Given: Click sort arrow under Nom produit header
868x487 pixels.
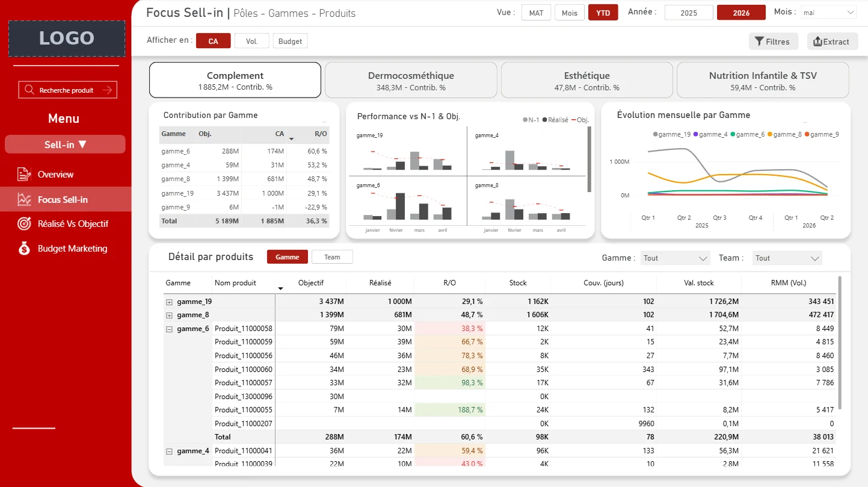Looking at the screenshot, I should point(280,289).
